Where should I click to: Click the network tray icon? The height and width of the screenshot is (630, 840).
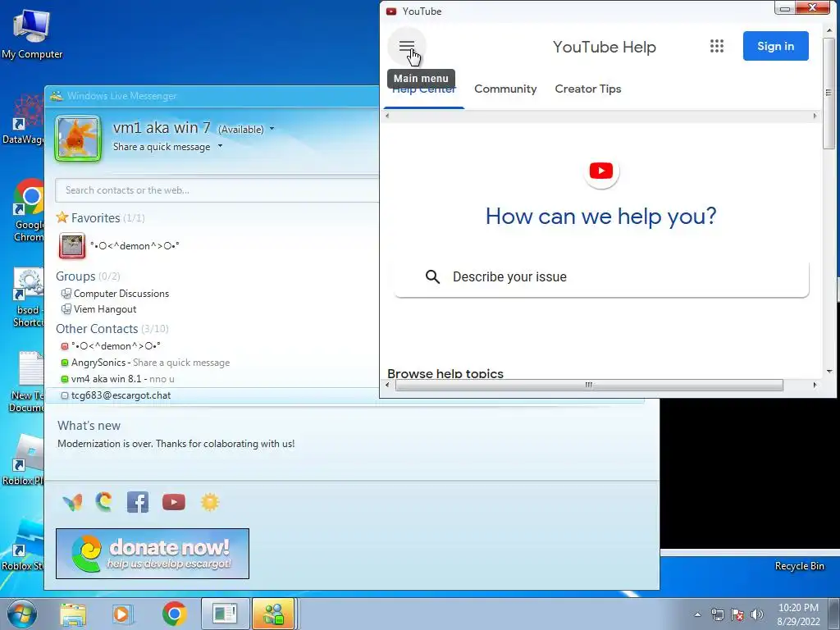[717, 614]
